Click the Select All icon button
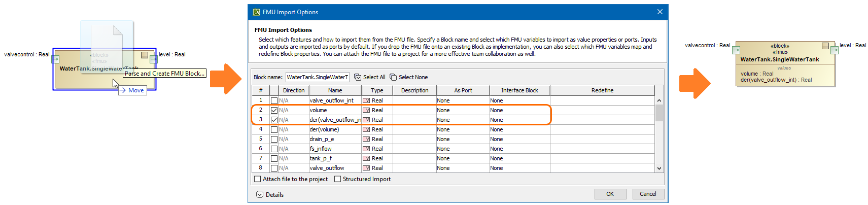This screenshot has width=868, height=205. 358,77
